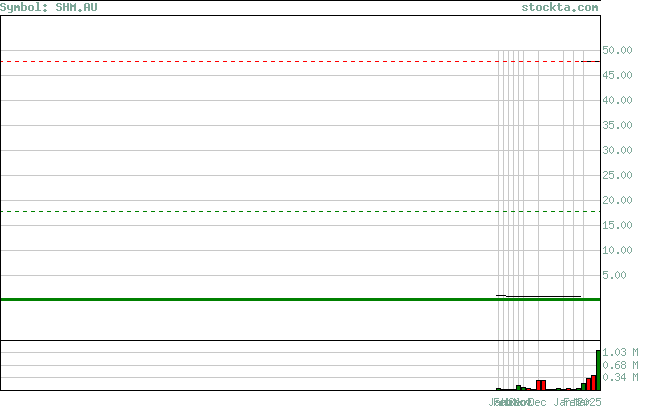Select the 35.00 price axis label
This screenshot has height=406, width=655.
tap(617, 125)
